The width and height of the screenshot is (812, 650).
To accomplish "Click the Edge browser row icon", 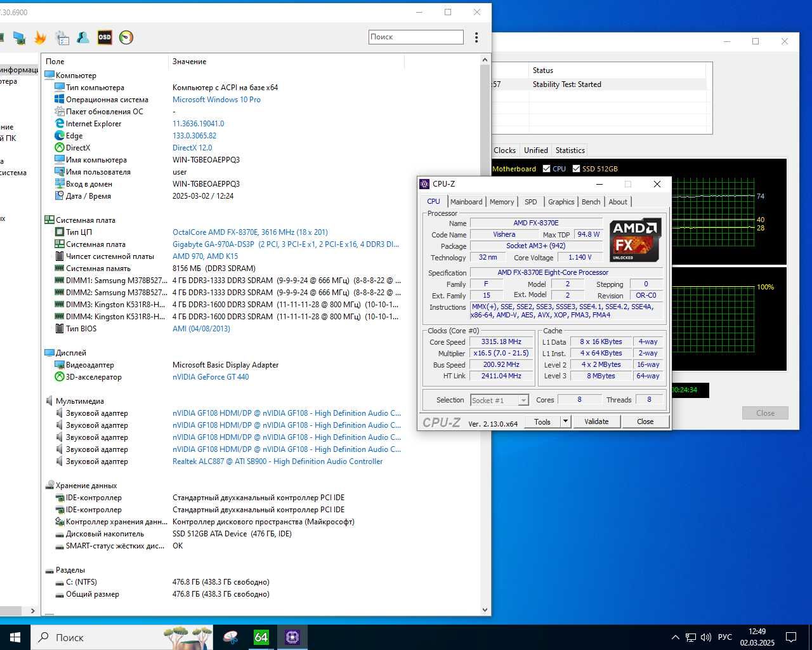I will click(x=60, y=136).
